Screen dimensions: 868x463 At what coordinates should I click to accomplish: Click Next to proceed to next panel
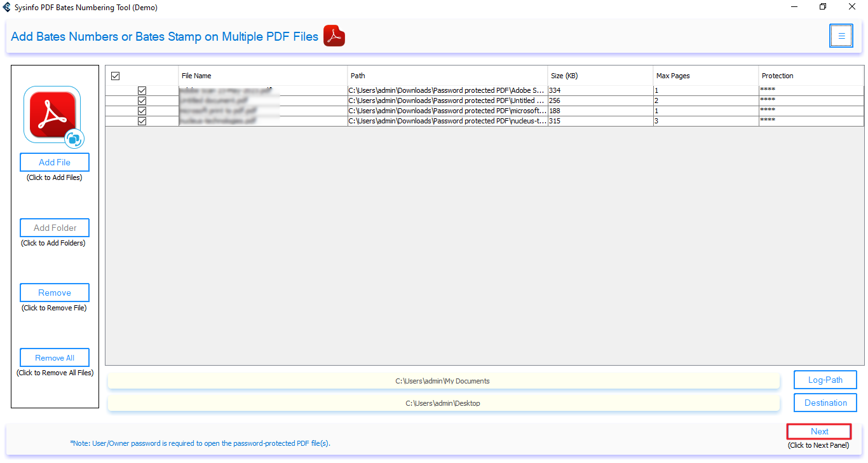pyautogui.click(x=818, y=431)
